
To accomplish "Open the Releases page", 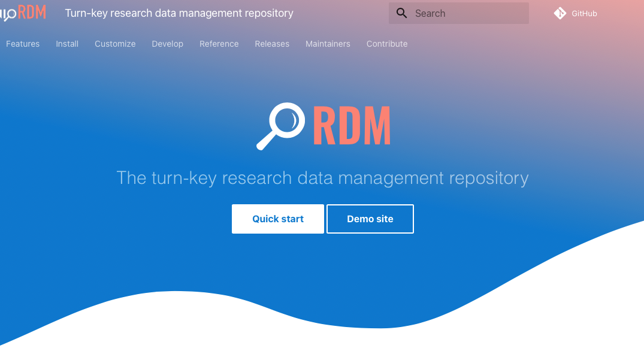I will tap(272, 44).
